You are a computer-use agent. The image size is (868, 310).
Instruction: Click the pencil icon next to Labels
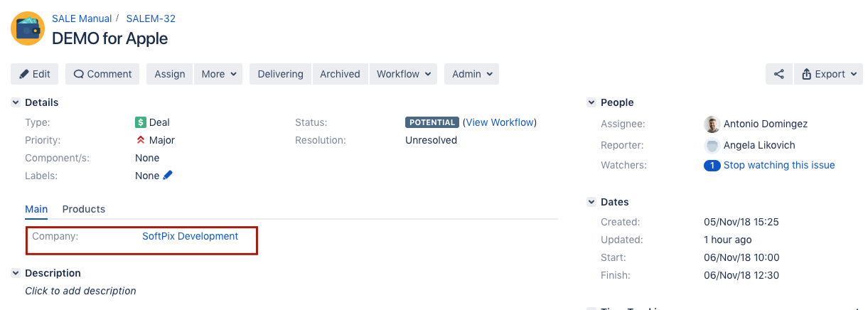click(168, 175)
